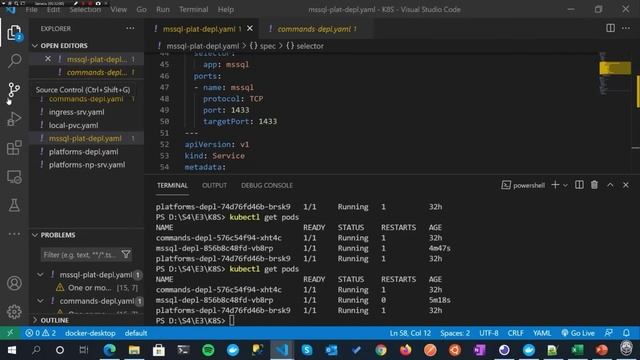Maximize the panel with up chevron

[x=610, y=185]
